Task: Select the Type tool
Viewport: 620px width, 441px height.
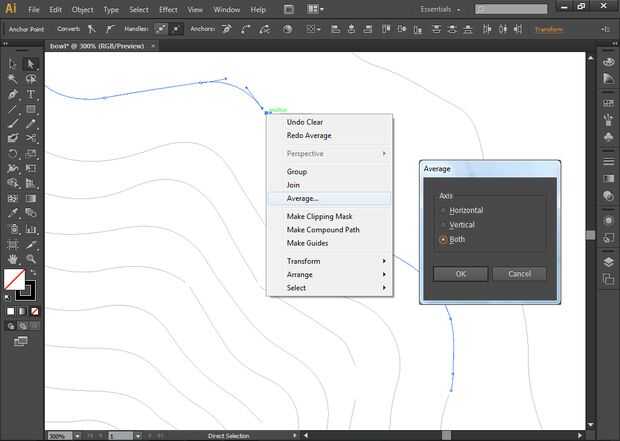Action: pyautogui.click(x=31, y=93)
